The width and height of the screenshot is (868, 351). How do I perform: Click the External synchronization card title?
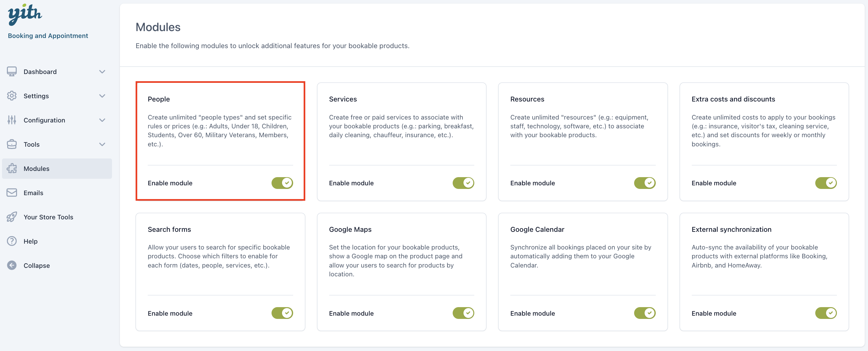pyautogui.click(x=731, y=230)
